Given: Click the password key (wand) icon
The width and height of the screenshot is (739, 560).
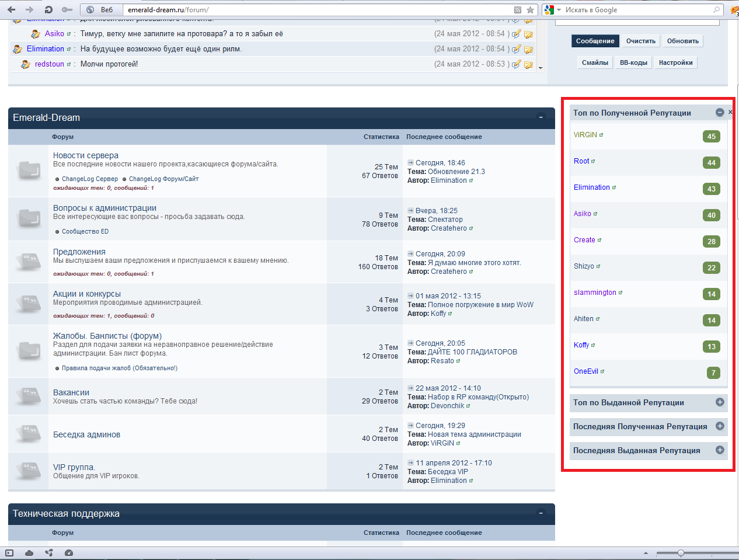Looking at the screenshot, I should 67,10.
